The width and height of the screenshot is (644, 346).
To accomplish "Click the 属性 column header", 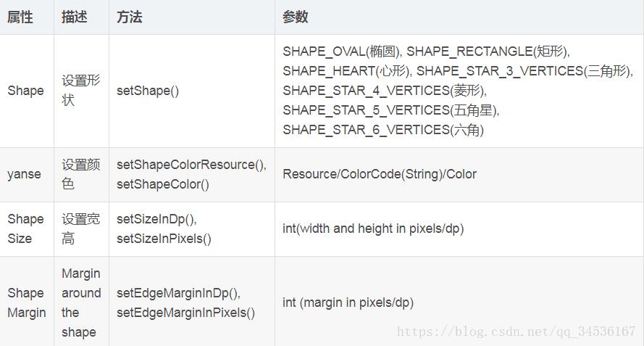I will [20, 17].
